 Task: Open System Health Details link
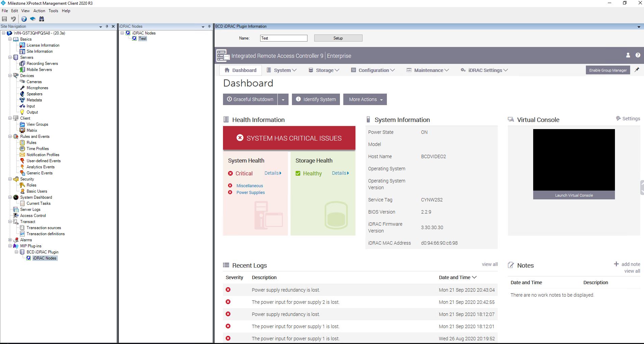coord(273,173)
